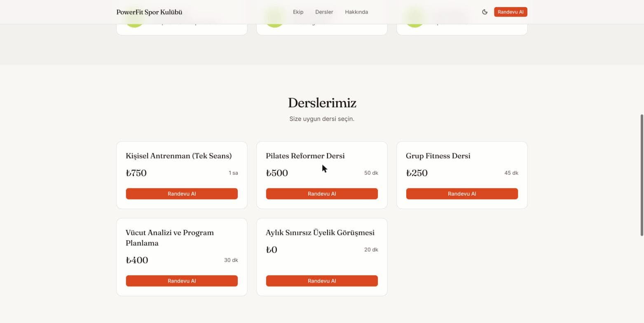The height and width of the screenshot is (323, 644).
Task: Click the ₺400 price
Action: point(137,260)
